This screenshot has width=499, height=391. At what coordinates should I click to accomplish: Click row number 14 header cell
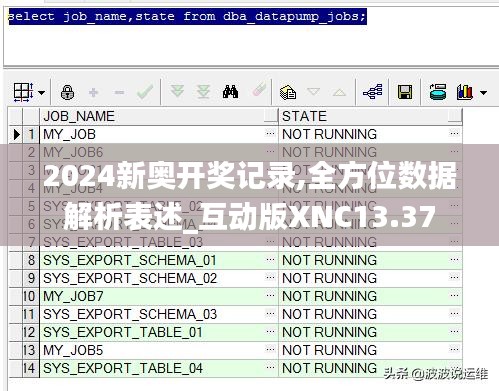pyautogui.click(x=31, y=368)
